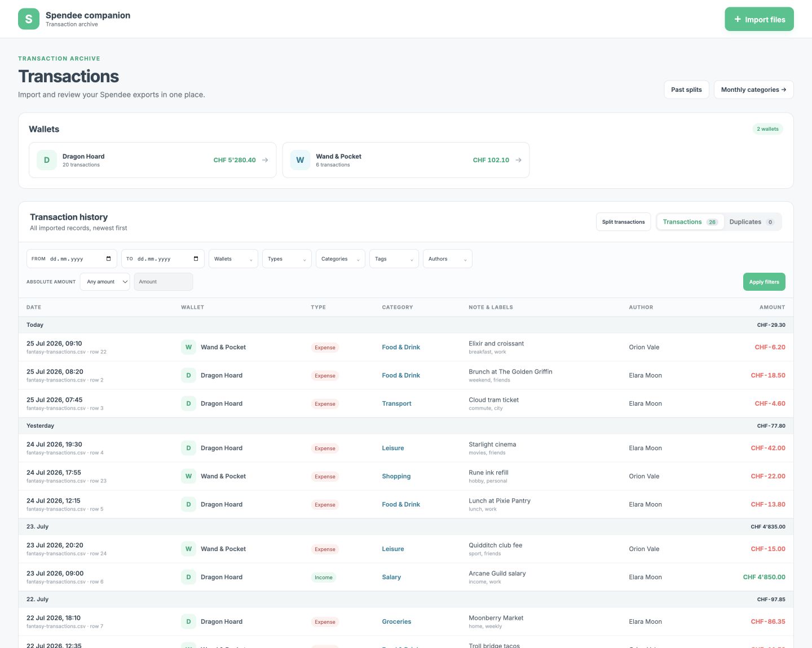Screen dimensions: 812x648
Task: Expand the Tags filter dropdown
Action: [x=394, y=259]
